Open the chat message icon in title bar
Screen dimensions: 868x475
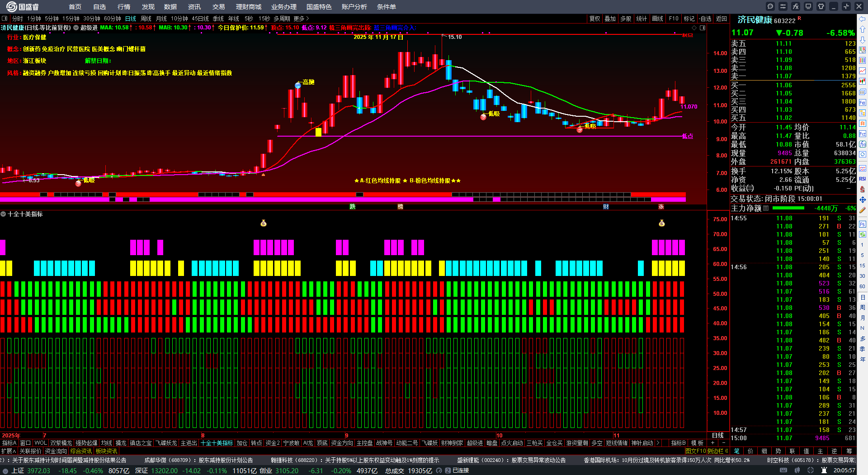click(x=770, y=6)
